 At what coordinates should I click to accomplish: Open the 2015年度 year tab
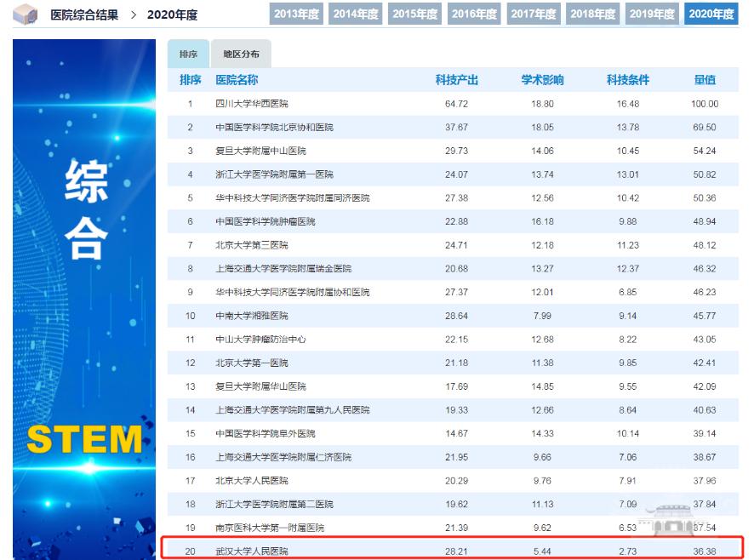coord(415,14)
